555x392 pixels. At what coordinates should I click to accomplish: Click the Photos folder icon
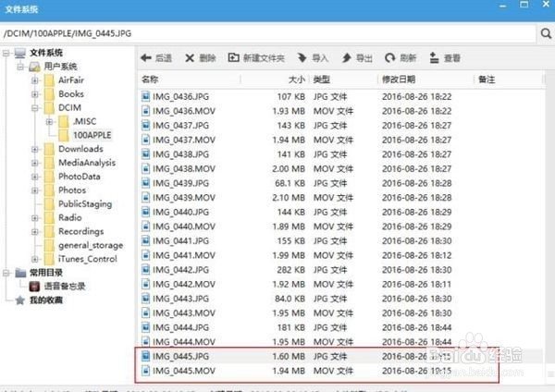click(49, 190)
